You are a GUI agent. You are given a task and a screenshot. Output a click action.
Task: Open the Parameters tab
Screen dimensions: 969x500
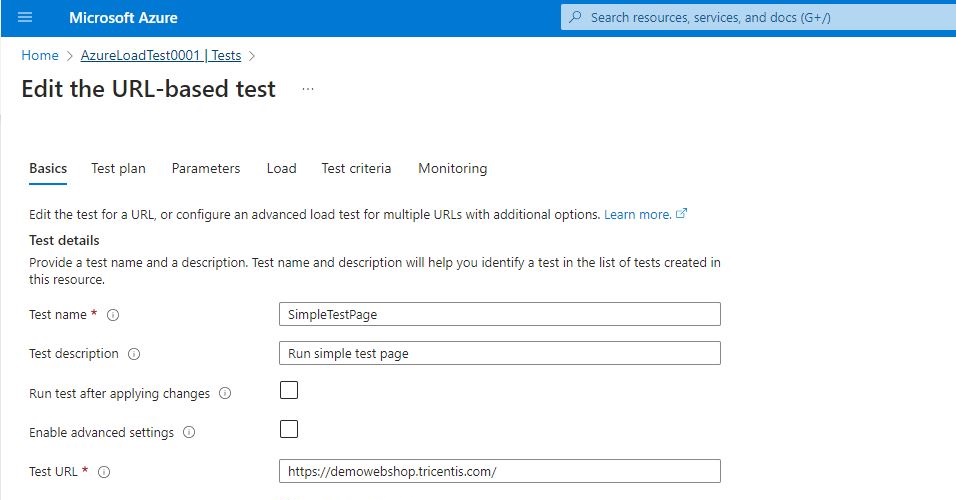coord(206,169)
